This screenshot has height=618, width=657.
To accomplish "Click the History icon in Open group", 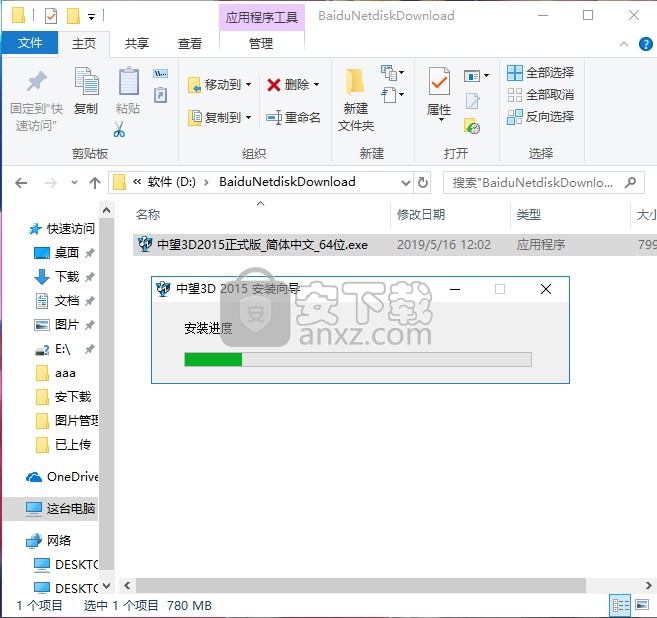I will click(x=472, y=126).
